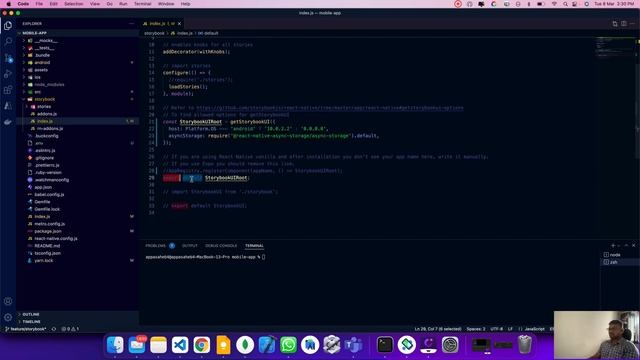
Task: Open the Terminal menu in menu bar
Action: click(142, 4)
